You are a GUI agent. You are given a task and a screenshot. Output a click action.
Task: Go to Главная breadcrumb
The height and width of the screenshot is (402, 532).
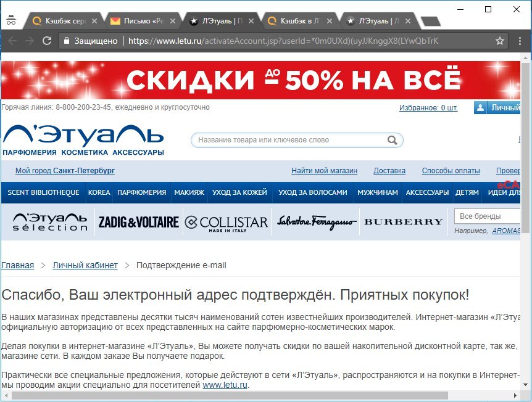(18, 265)
